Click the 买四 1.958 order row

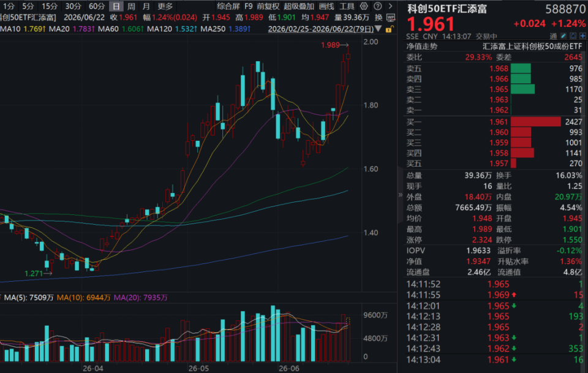pyautogui.click(x=494, y=153)
